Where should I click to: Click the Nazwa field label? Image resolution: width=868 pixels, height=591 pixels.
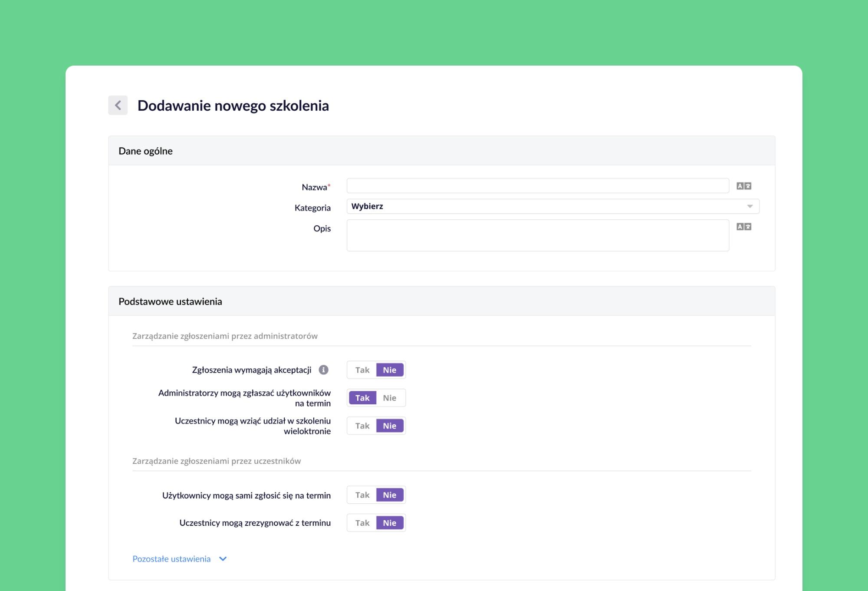point(316,187)
